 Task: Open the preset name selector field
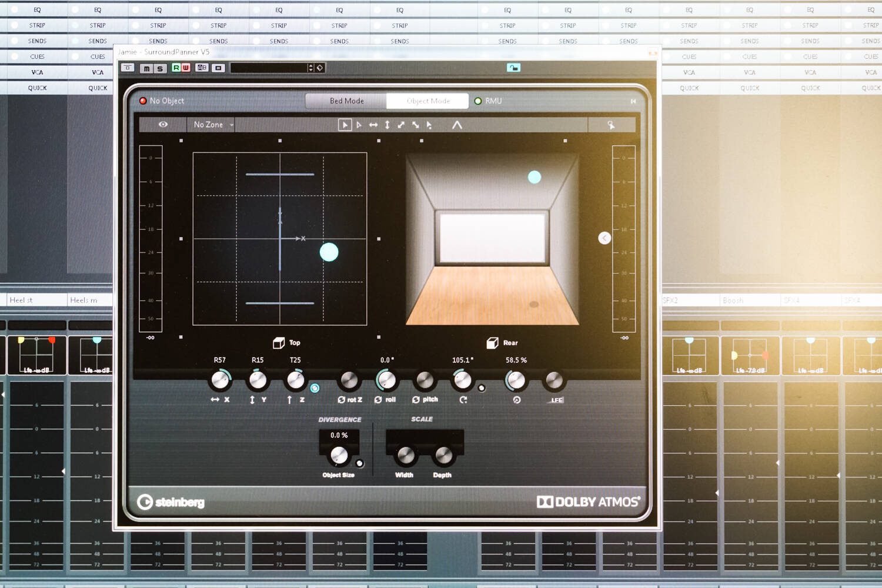coord(269,68)
